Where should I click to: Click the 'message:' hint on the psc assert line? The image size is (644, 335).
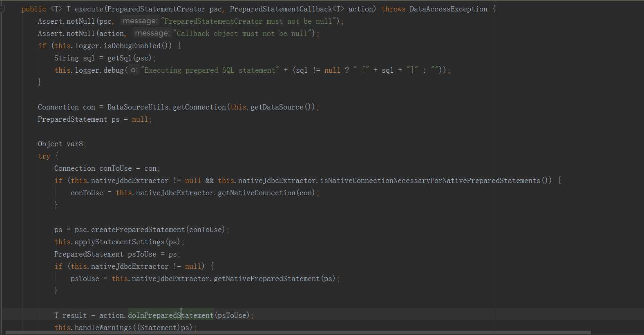click(140, 21)
